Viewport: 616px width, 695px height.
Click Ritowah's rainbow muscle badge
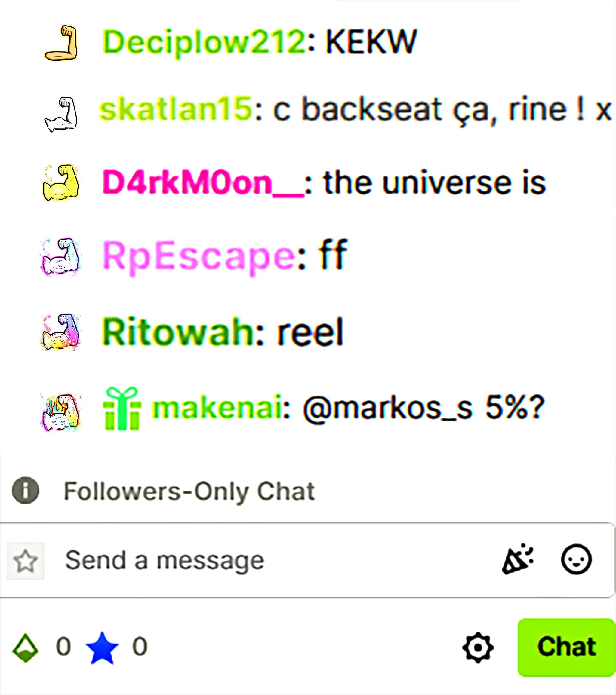coord(61,332)
